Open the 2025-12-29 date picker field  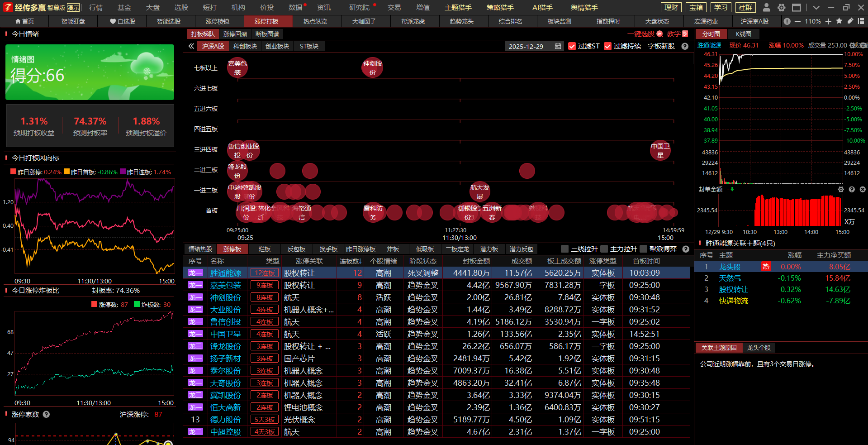pyautogui.click(x=526, y=46)
